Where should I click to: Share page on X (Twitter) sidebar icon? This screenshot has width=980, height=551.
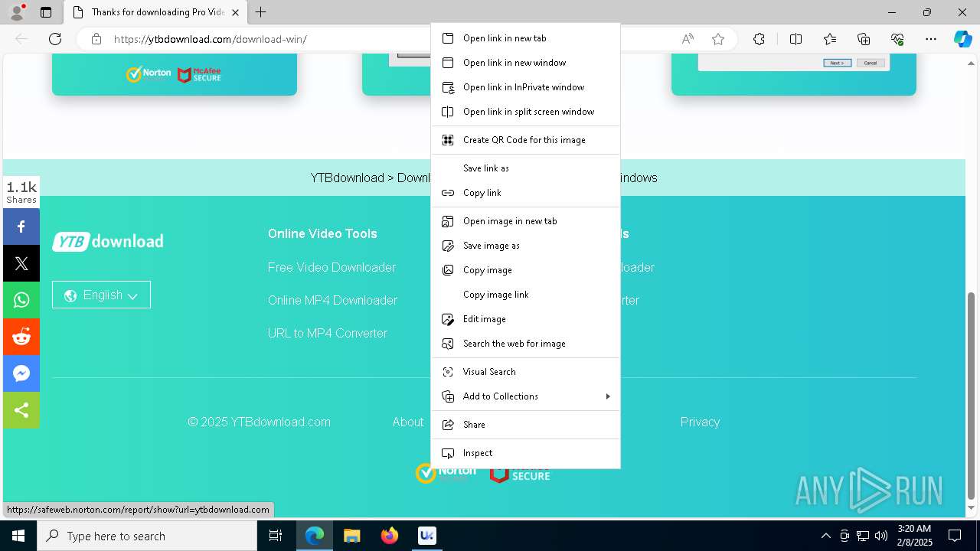(x=21, y=263)
